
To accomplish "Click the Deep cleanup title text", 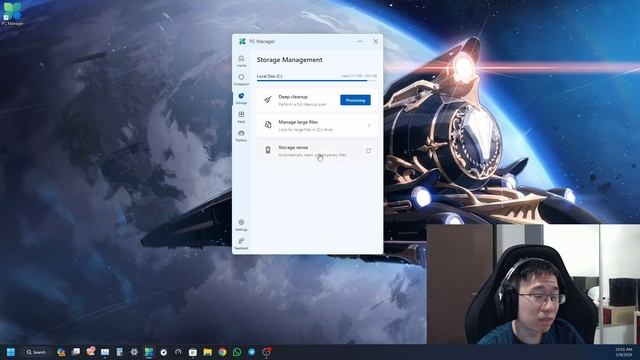I will pyautogui.click(x=293, y=97).
